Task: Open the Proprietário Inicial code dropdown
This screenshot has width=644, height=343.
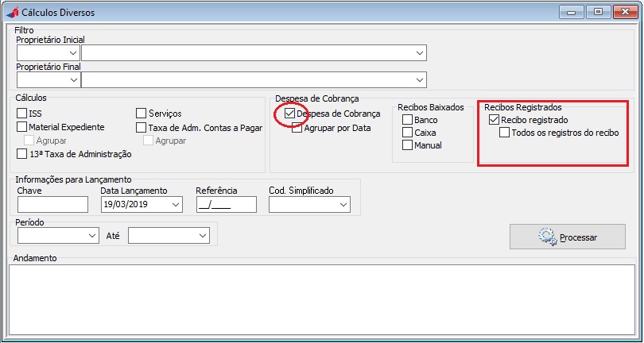Action: [x=73, y=53]
